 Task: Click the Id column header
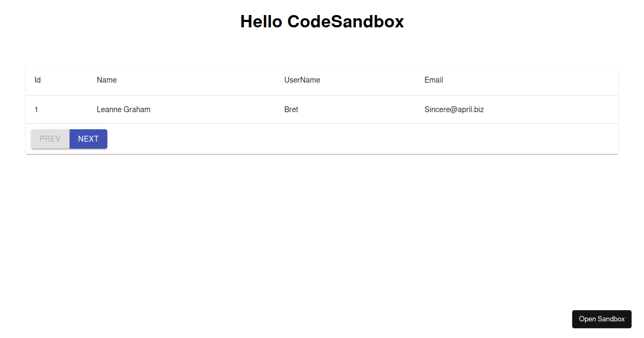(38, 79)
